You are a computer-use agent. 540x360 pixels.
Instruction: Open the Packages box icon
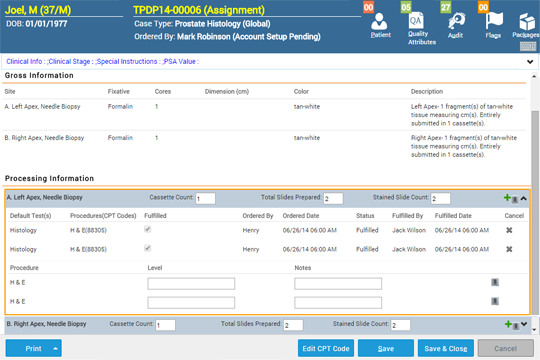(527, 21)
